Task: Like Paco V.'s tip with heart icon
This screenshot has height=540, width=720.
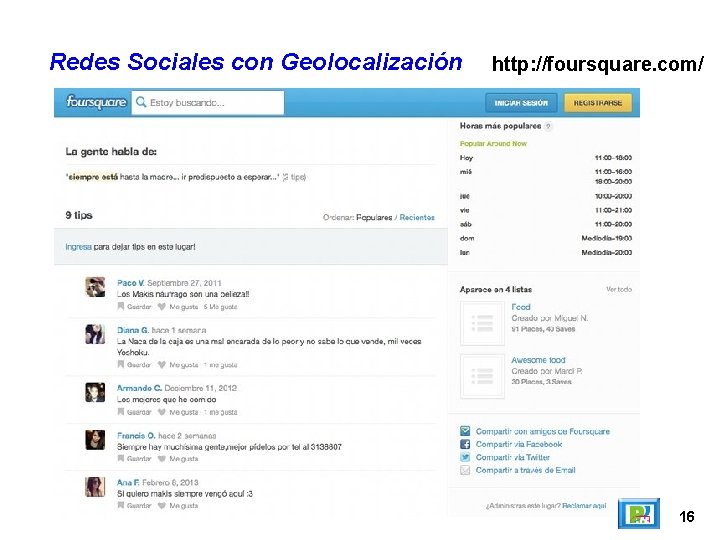Action: 162,306
